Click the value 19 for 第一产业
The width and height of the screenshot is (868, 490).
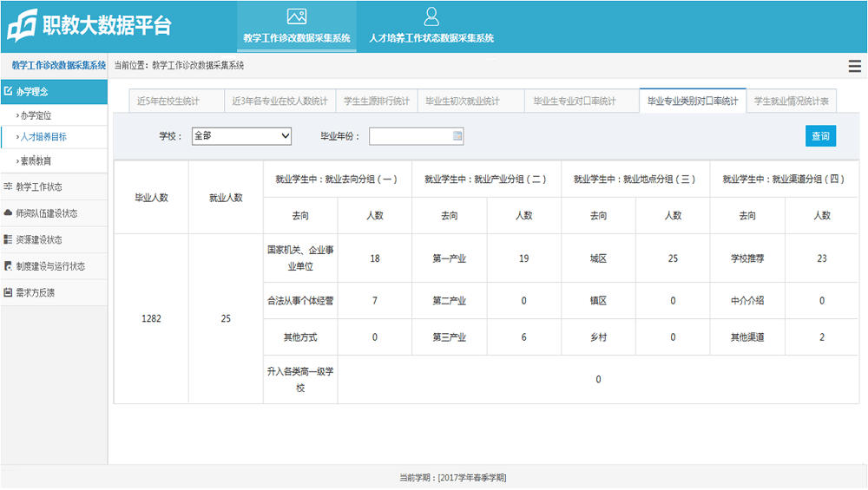tap(523, 258)
